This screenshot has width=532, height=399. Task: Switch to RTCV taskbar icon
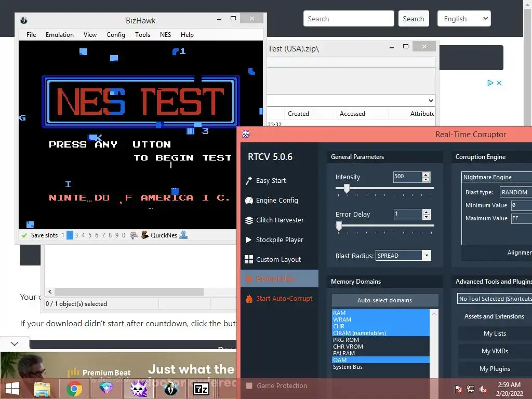point(138,389)
